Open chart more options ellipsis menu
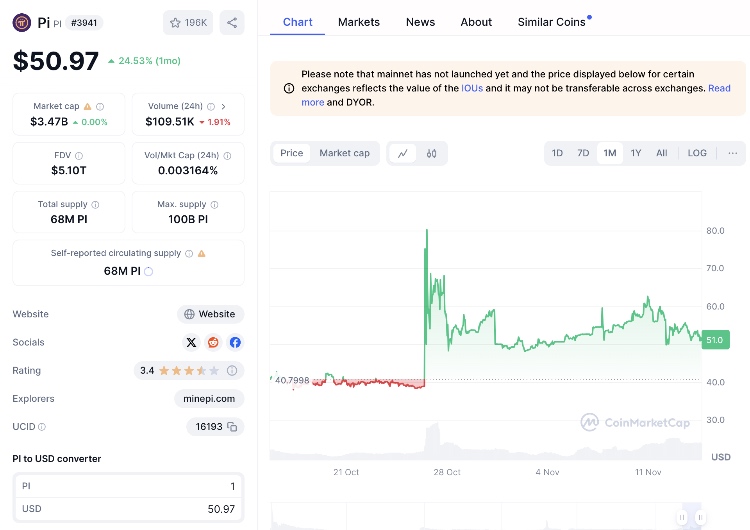Image resolution: width=750 pixels, height=530 pixels. 732,153
